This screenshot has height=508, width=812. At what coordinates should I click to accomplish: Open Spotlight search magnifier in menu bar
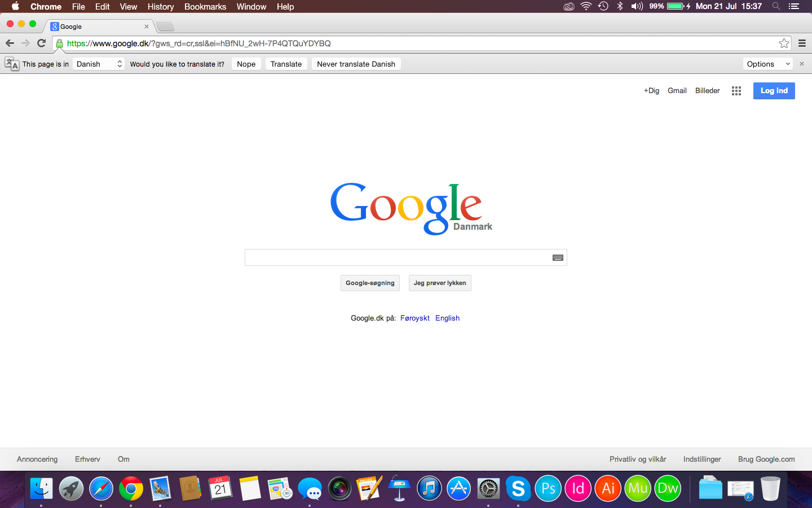pos(776,7)
